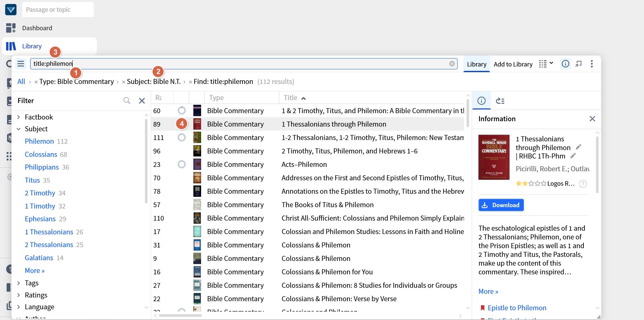The image size is (644, 320).
Task: Clear the title:philemon search text
Action: tap(452, 64)
